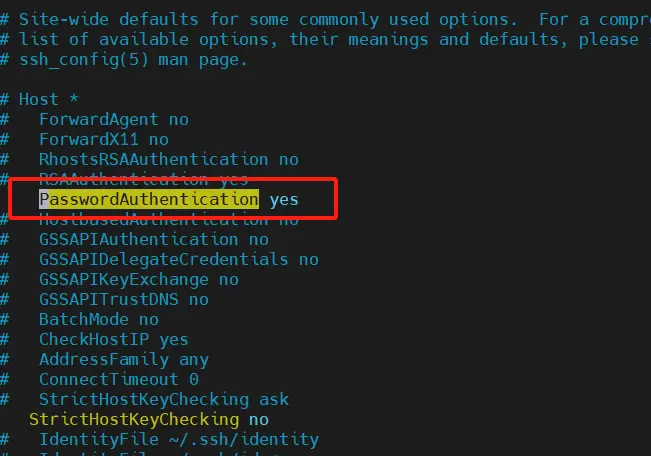
Task: Place cursor on GSSAPIDelegateCredentials option
Action: (x=178, y=259)
